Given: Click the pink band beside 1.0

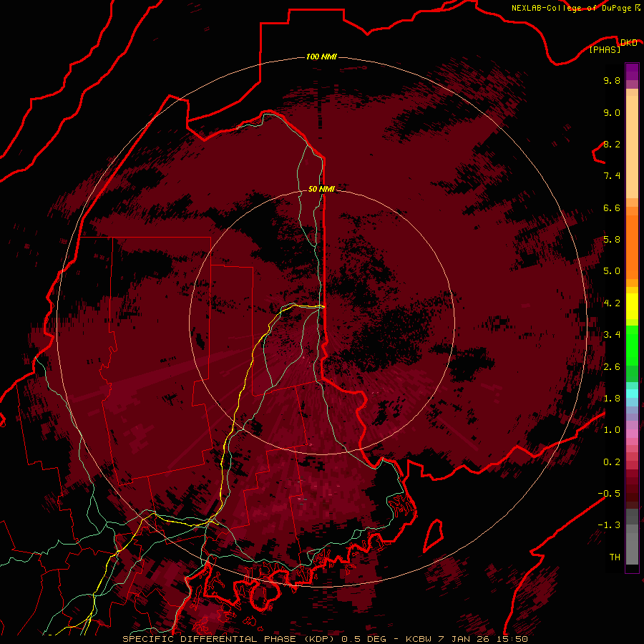Looking at the screenshot, I should pos(632,434).
